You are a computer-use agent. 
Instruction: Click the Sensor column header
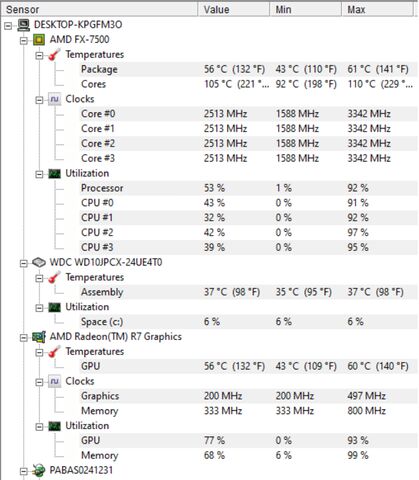(x=100, y=9)
